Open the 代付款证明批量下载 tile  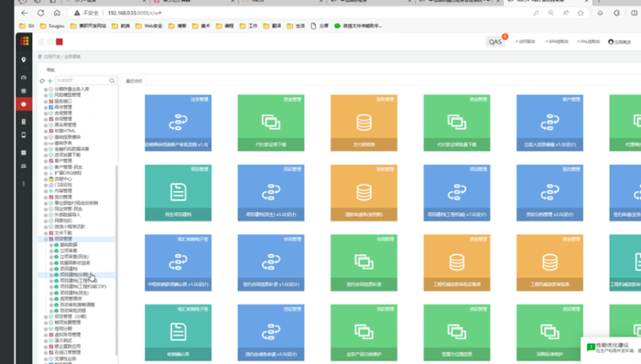click(x=457, y=123)
